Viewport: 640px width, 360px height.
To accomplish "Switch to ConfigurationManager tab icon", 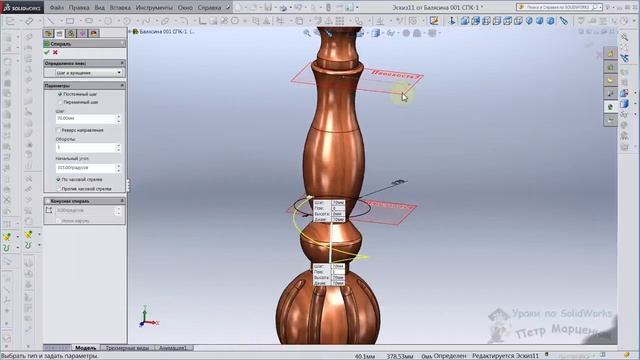I will click(71, 33).
